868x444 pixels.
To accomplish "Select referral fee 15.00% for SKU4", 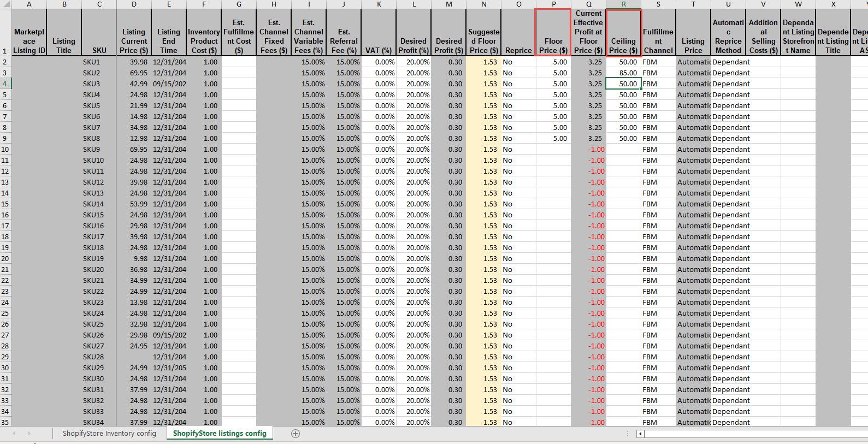I will (344, 94).
